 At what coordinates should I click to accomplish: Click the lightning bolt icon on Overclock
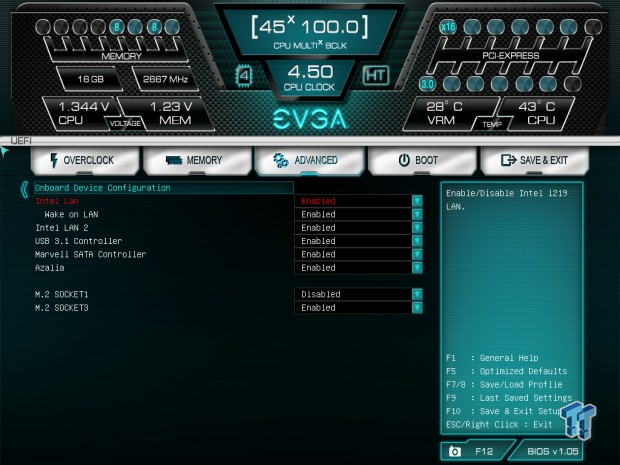click(54, 160)
